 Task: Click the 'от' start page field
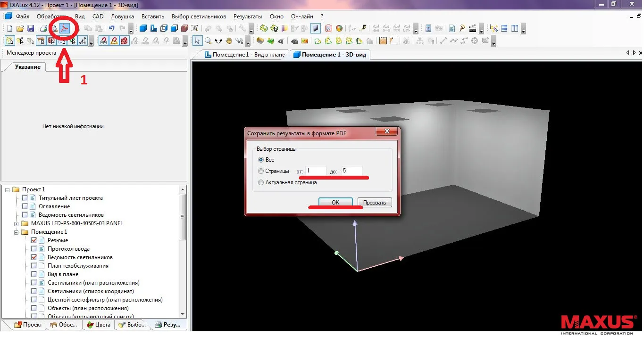coord(316,171)
